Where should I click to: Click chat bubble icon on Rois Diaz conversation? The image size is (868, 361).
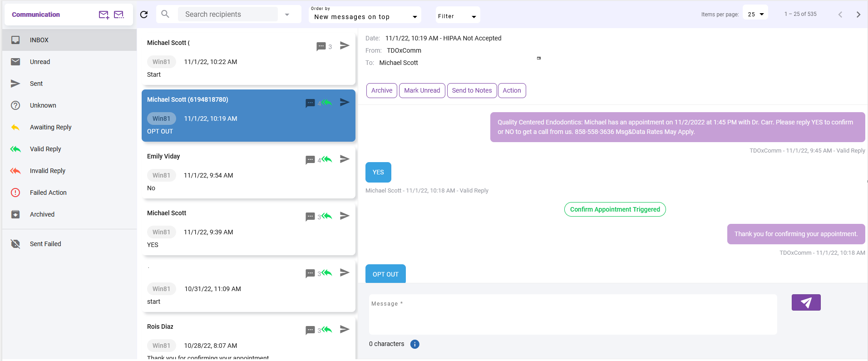(x=310, y=330)
